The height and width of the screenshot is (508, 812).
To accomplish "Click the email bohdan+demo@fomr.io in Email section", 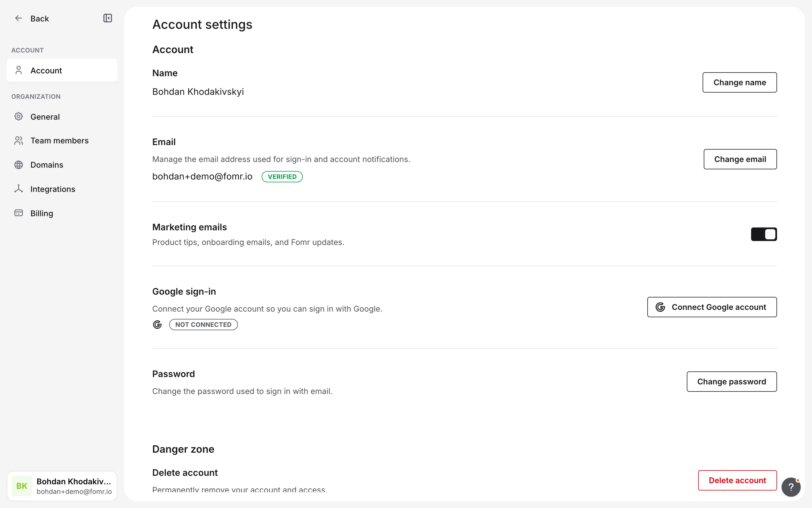I will pos(202,176).
